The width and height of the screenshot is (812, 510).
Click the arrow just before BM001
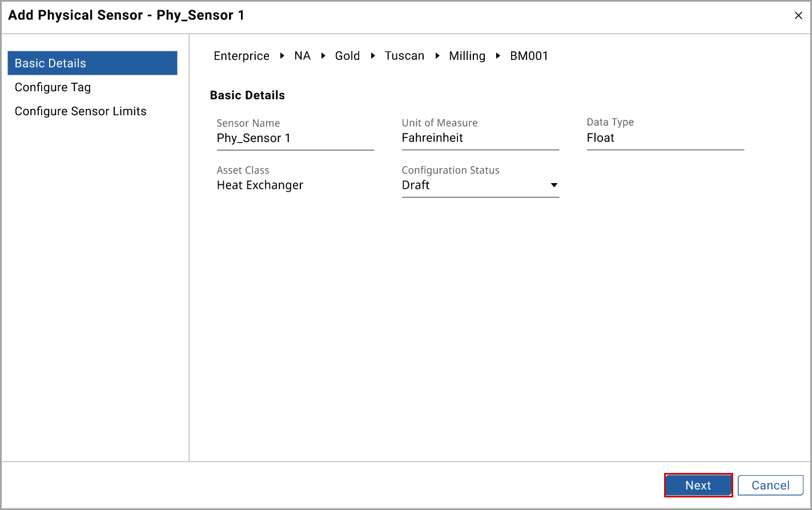tap(498, 56)
